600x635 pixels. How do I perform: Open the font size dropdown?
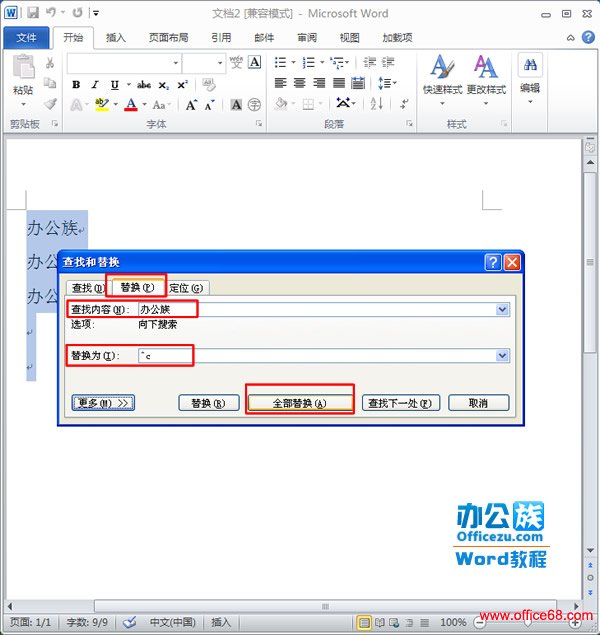(x=219, y=63)
